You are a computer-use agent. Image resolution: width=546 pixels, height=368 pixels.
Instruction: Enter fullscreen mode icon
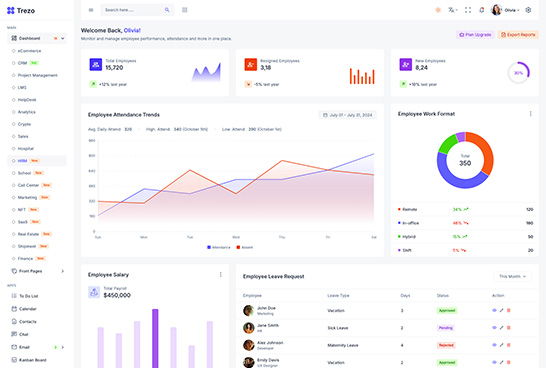click(468, 10)
